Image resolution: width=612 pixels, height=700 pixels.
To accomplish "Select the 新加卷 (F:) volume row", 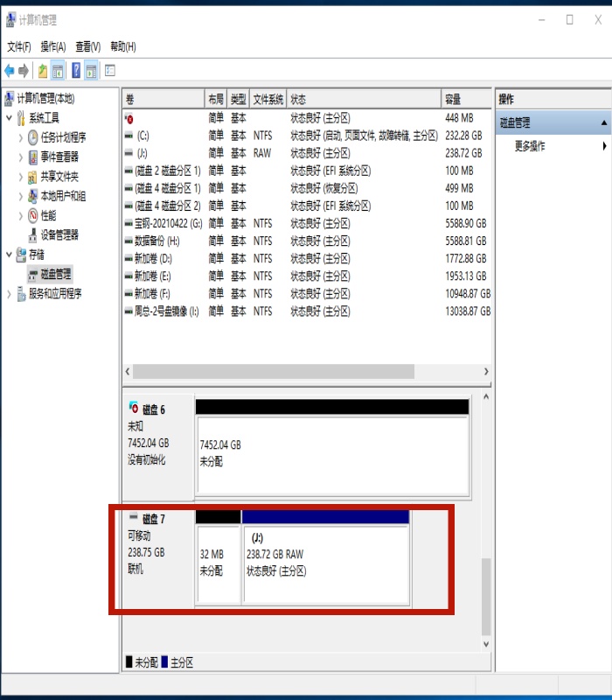I will click(x=307, y=294).
